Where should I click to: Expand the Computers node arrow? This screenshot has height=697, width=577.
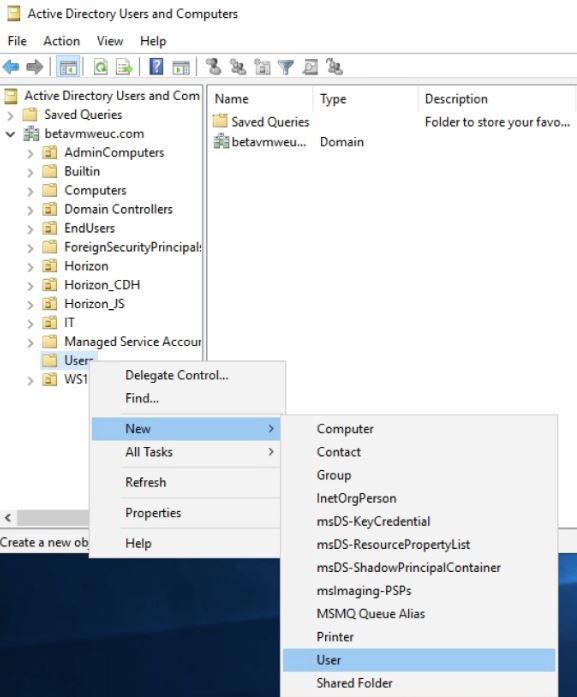pos(30,191)
